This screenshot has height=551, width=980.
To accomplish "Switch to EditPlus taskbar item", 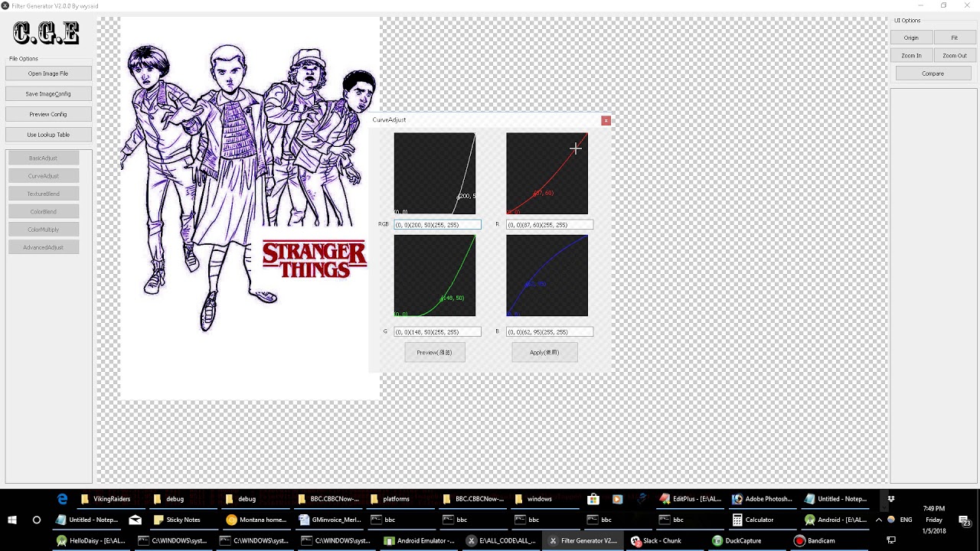I will click(691, 499).
